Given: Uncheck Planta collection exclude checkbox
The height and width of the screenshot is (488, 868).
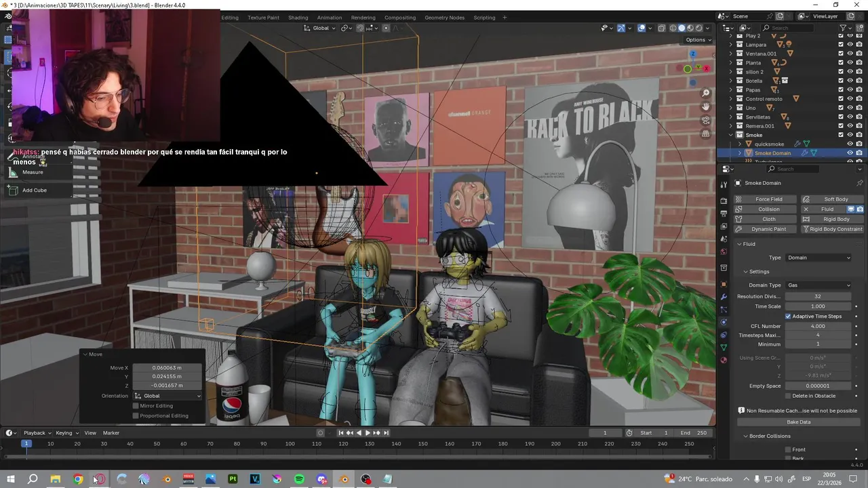Looking at the screenshot, I should coord(841,63).
